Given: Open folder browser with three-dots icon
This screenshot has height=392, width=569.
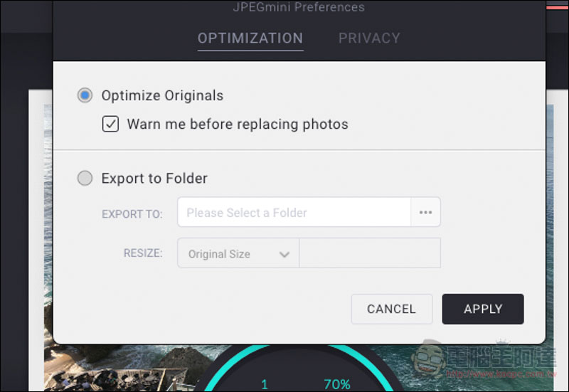Looking at the screenshot, I should (425, 212).
